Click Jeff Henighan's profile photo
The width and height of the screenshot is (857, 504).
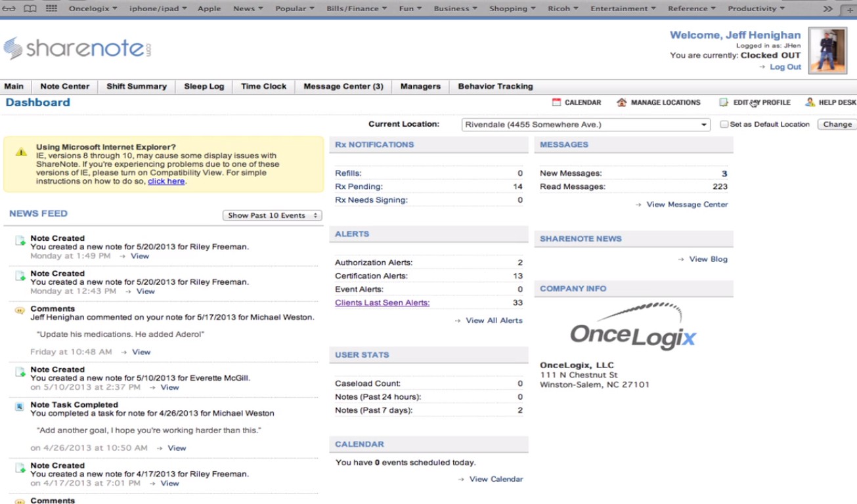point(828,49)
